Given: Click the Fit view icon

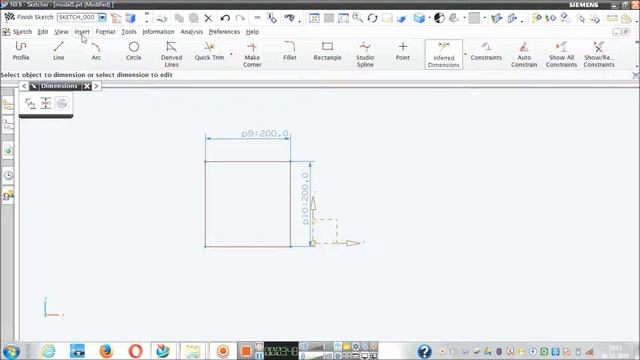Looking at the screenshot, I should (x=314, y=18).
